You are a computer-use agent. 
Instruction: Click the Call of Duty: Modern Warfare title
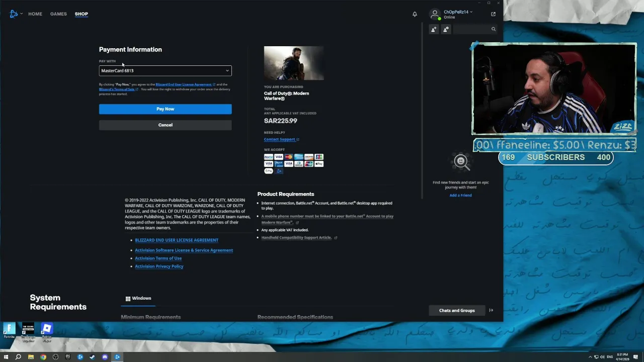[x=286, y=96]
